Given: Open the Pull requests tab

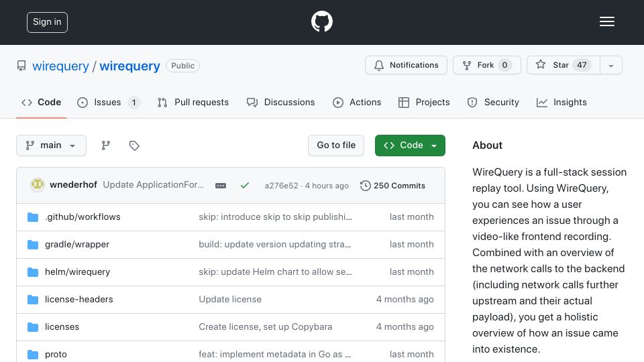Looking at the screenshot, I should pos(193,102).
